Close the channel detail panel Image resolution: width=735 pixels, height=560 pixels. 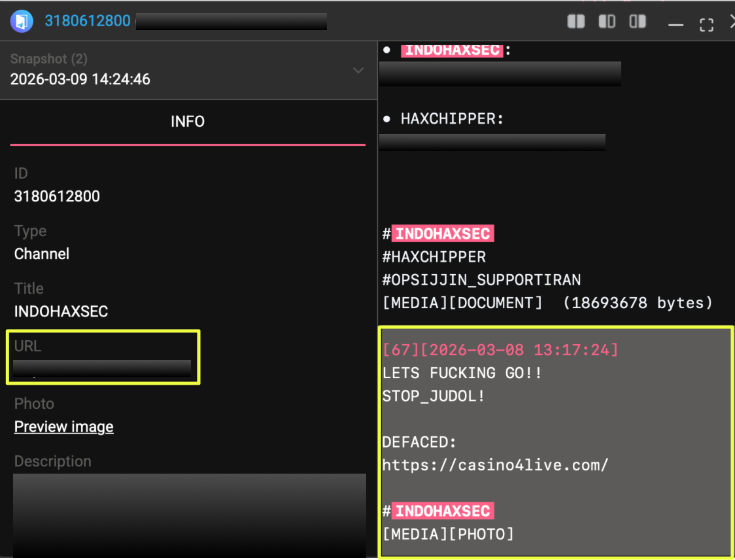732,22
